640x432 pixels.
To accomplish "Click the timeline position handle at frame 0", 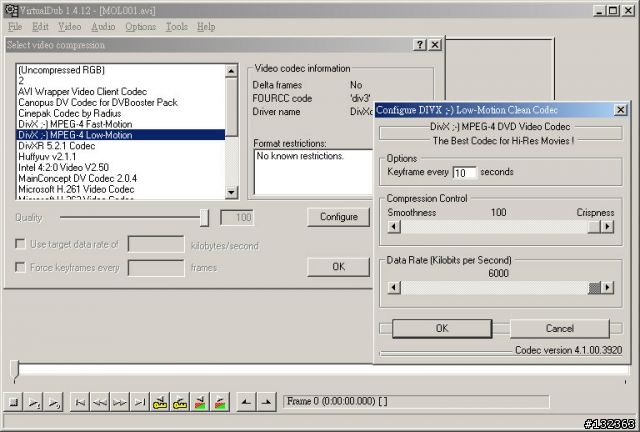I will (x=15, y=371).
